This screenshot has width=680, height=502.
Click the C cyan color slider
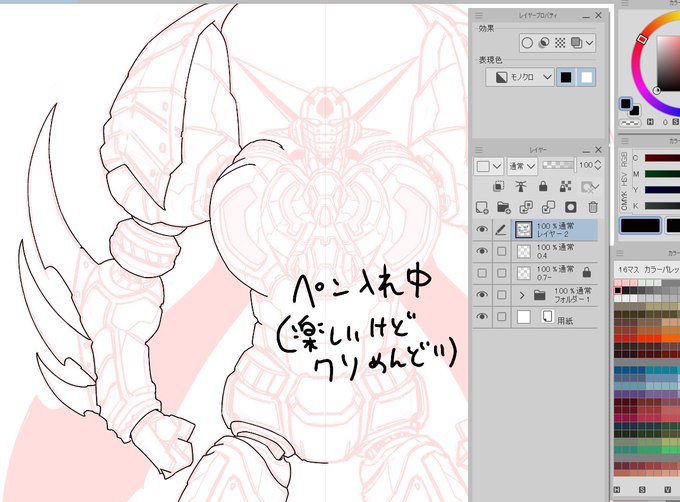[662, 158]
